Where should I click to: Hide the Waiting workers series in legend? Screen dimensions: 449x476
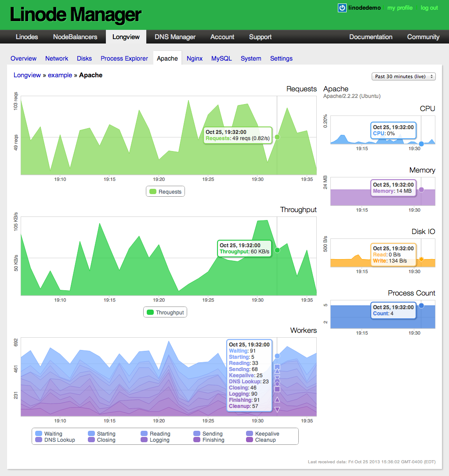(38, 434)
